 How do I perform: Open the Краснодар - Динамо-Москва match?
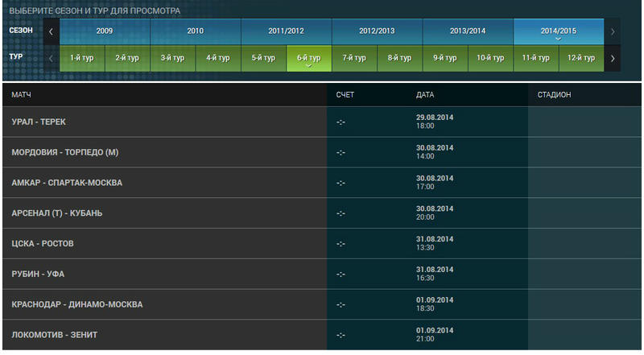pyautogui.click(x=77, y=304)
